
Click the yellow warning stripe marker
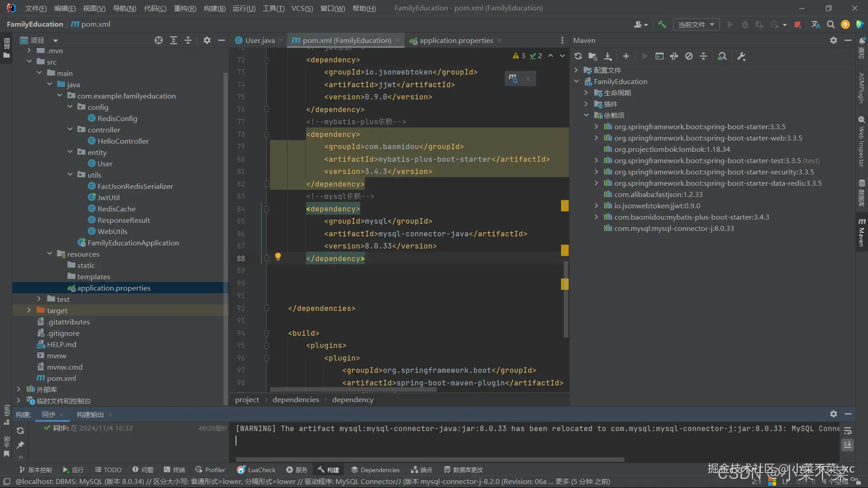click(x=565, y=206)
